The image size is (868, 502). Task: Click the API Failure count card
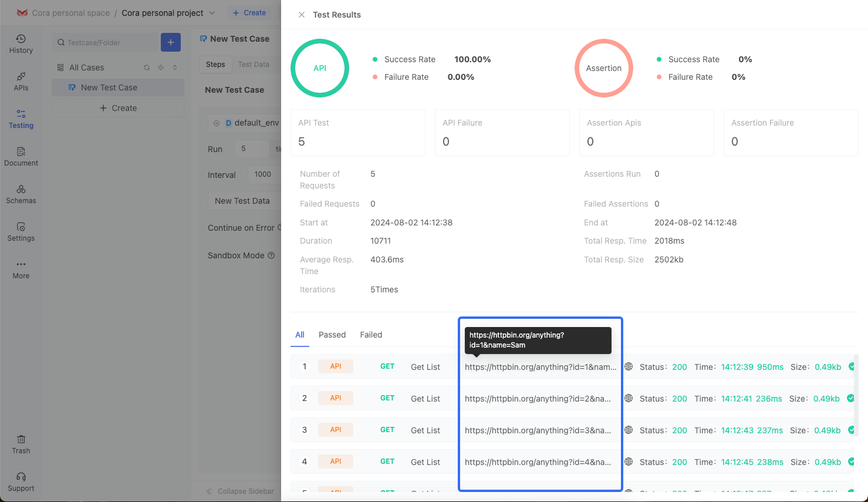[x=502, y=133]
